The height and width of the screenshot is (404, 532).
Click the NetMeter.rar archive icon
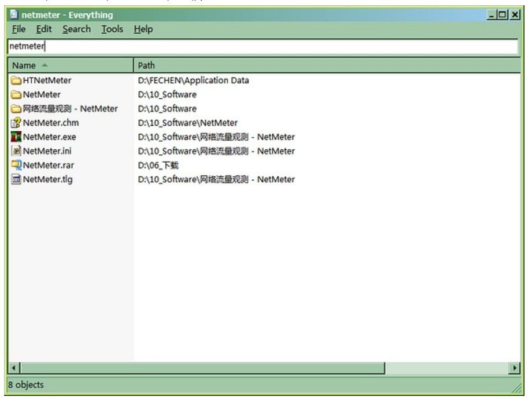16,166
